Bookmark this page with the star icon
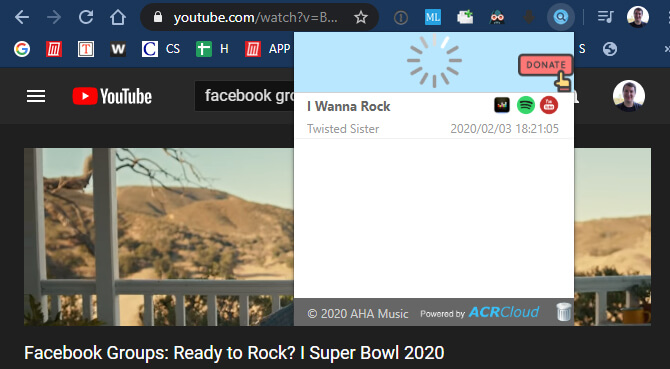 click(361, 18)
